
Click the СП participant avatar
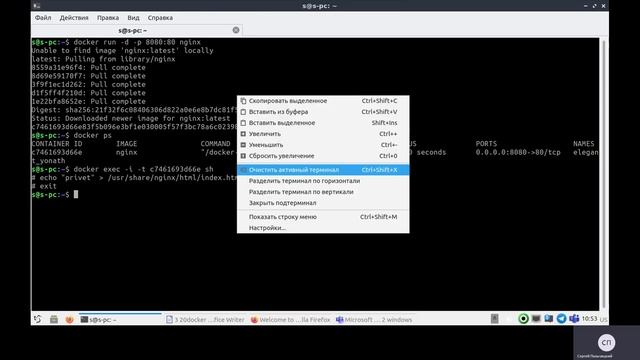pos(606,342)
